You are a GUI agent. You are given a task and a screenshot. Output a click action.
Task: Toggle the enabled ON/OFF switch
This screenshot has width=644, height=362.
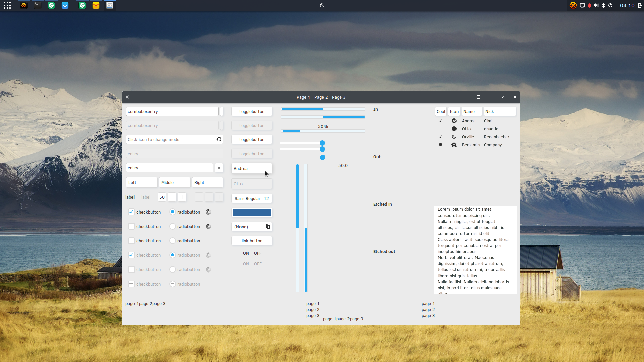coord(252,253)
